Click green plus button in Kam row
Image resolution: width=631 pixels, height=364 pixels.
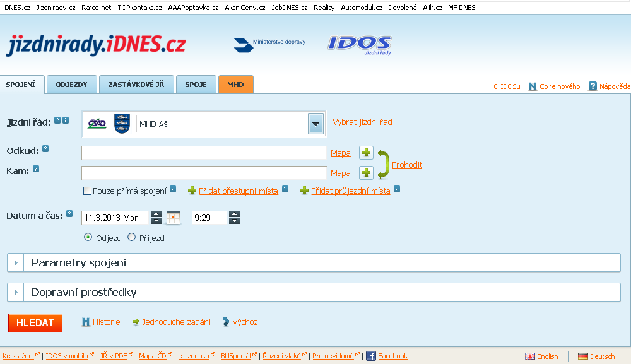click(x=366, y=173)
